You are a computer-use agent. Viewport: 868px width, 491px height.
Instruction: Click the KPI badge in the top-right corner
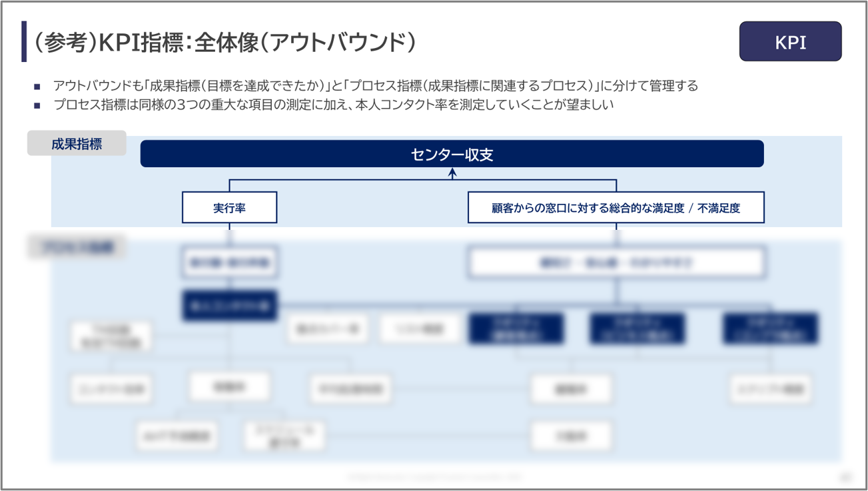click(790, 41)
